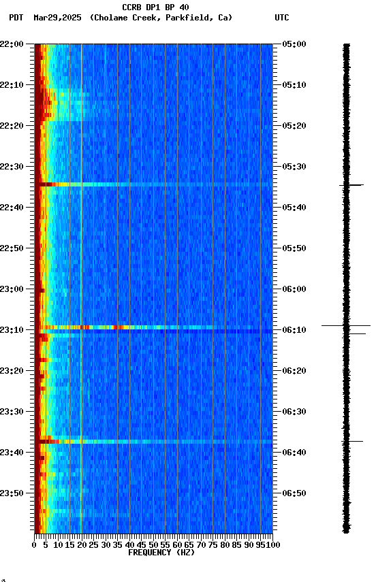Click the '23:30' PDT time label
Viewport: 376px width, 588px height.
pyautogui.click(x=12, y=412)
